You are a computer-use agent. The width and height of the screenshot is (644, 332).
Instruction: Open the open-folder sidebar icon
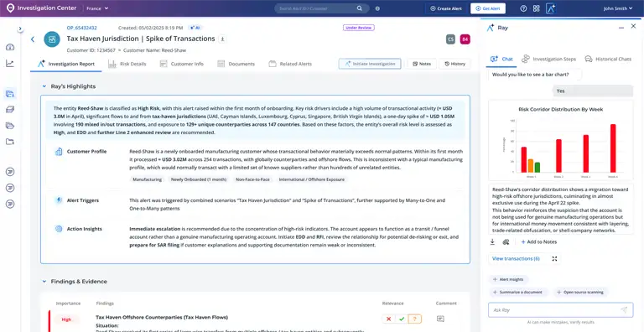pos(10,126)
